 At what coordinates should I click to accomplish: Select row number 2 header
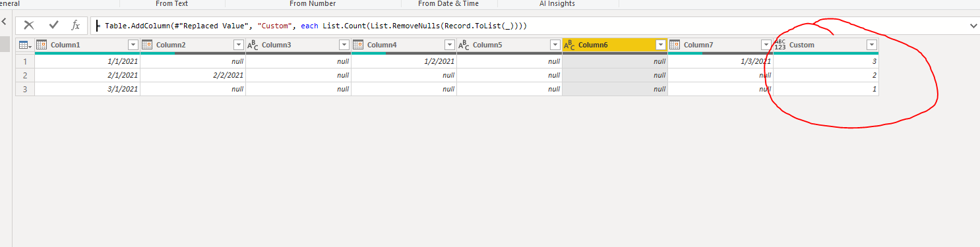tap(25, 75)
